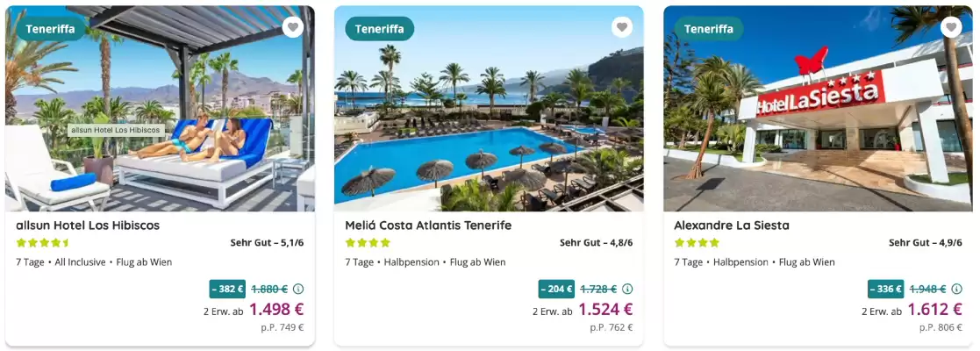Click Alexandre La Siesta star rating
The image size is (980, 351).
point(697,243)
